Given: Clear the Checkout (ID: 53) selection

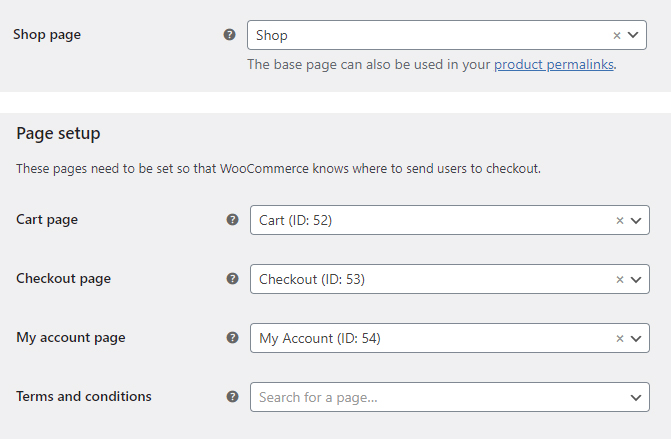Looking at the screenshot, I should coord(620,280).
